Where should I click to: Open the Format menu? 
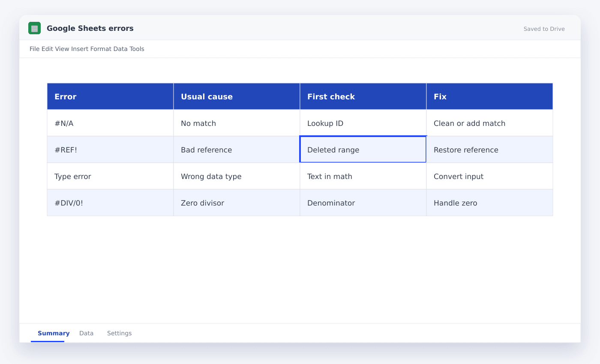pos(101,49)
